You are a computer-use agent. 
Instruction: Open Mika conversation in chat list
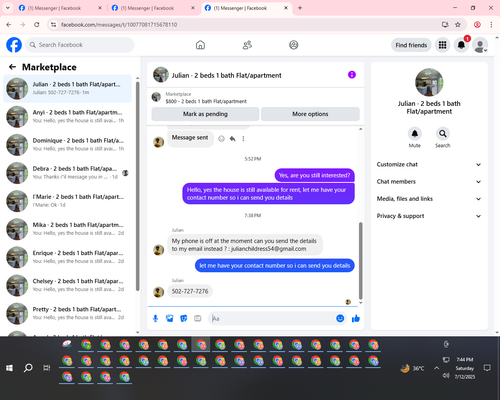67,229
